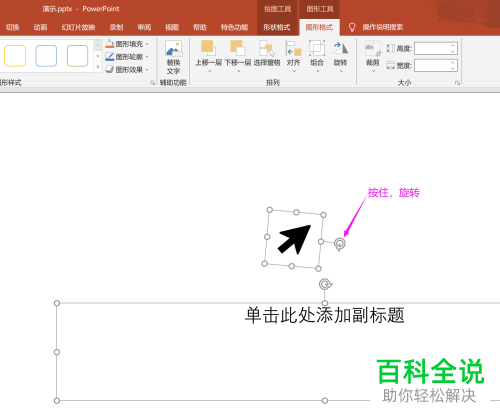Select the black arrow graphic on slide

point(294,239)
